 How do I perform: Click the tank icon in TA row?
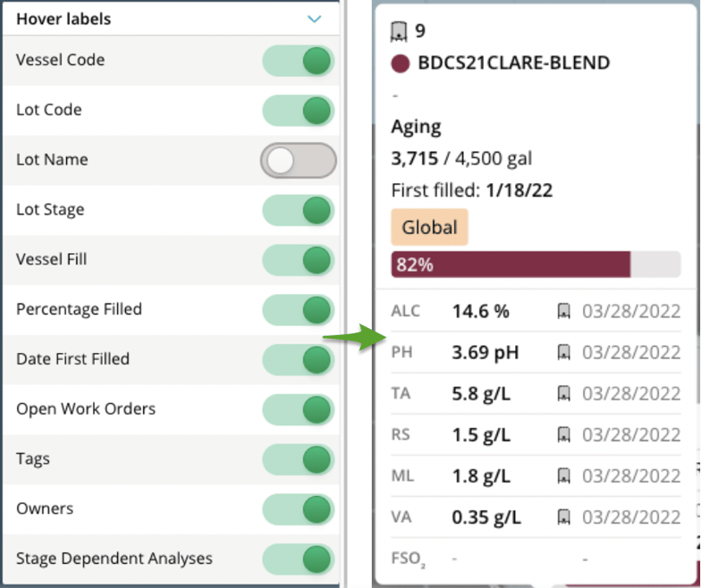(564, 393)
